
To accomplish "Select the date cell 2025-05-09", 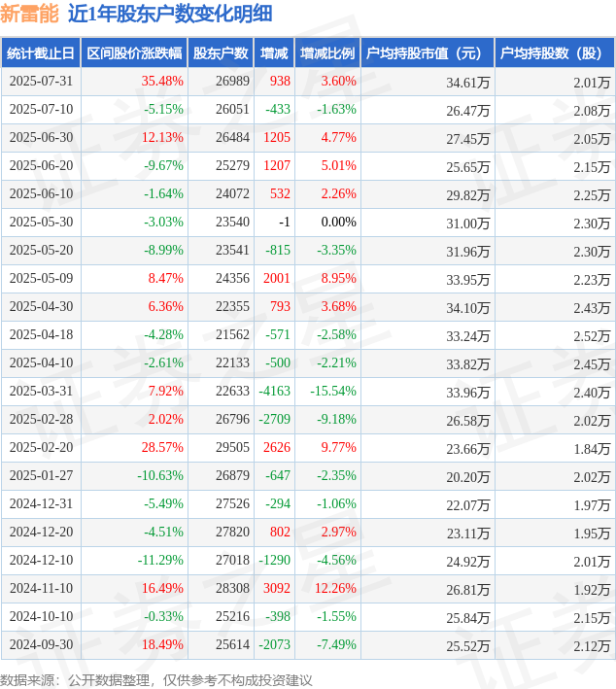I will (x=42, y=278).
